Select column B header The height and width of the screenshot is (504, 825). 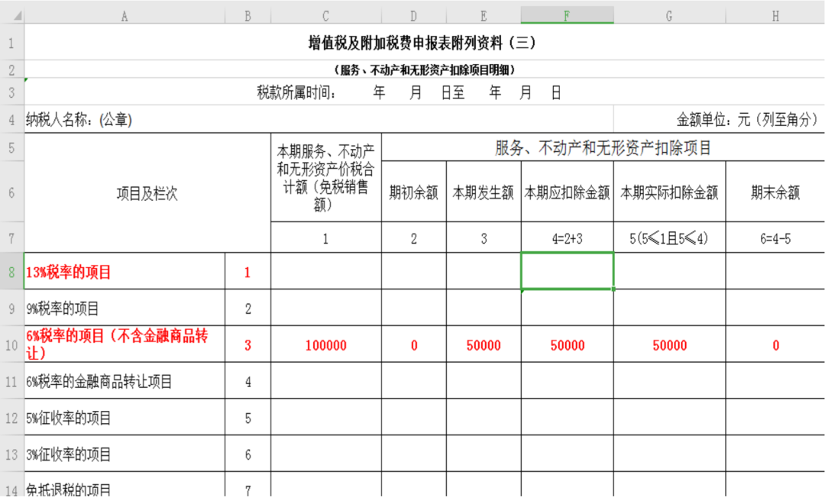point(247,16)
